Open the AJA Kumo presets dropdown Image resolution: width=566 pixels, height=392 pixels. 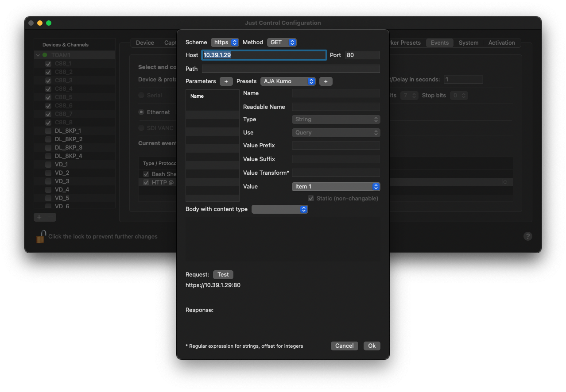click(288, 81)
